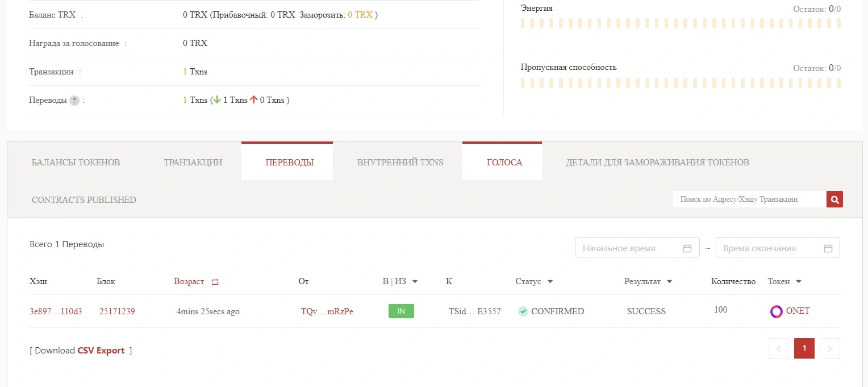The image size is (868, 387).
Task: Open calendar icon in Время окончания field
Action: tap(828, 248)
